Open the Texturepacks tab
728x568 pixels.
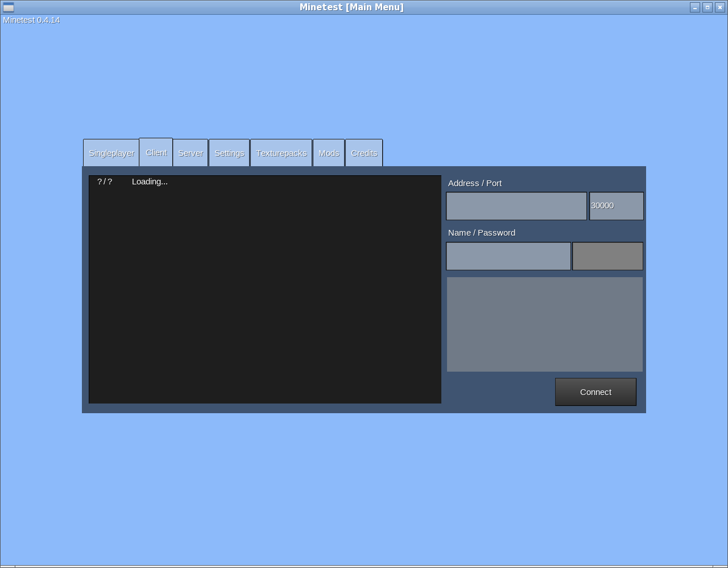click(x=281, y=153)
